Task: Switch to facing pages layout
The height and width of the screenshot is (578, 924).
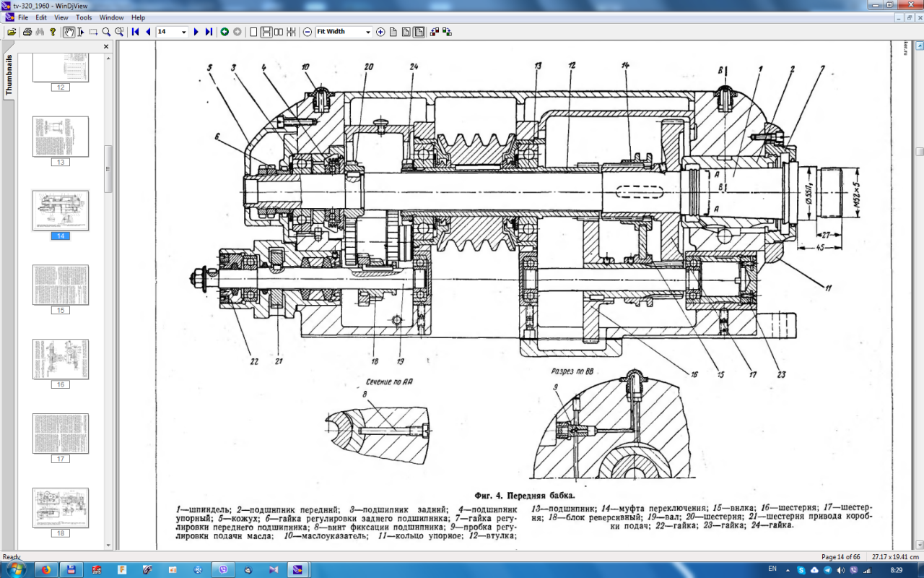Action: [x=279, y=32]
